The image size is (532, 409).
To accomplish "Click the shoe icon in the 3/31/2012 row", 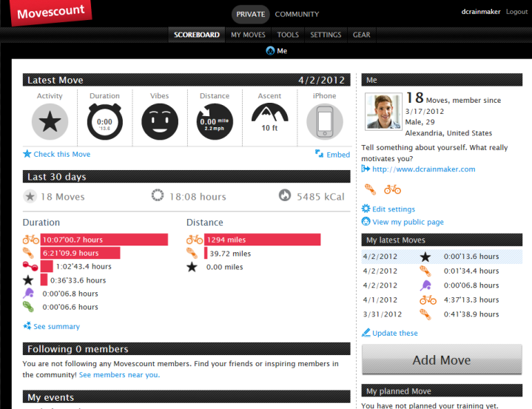I will tap(425, 314).
